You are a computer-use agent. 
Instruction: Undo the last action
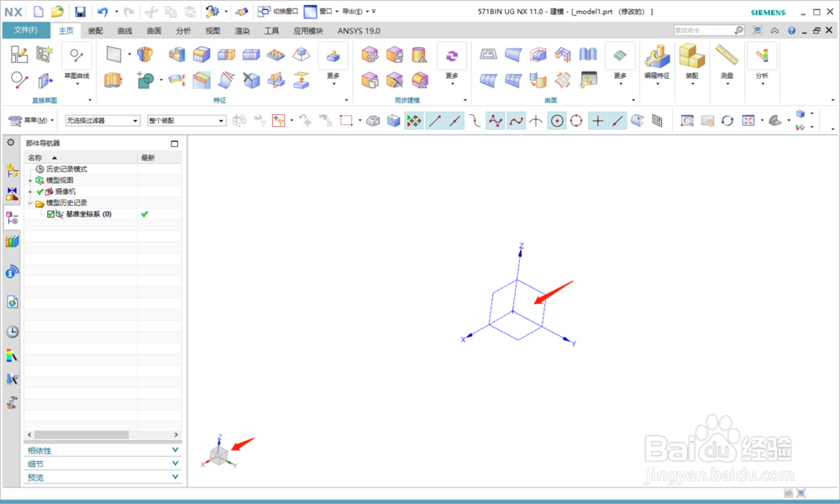point(102,11)
